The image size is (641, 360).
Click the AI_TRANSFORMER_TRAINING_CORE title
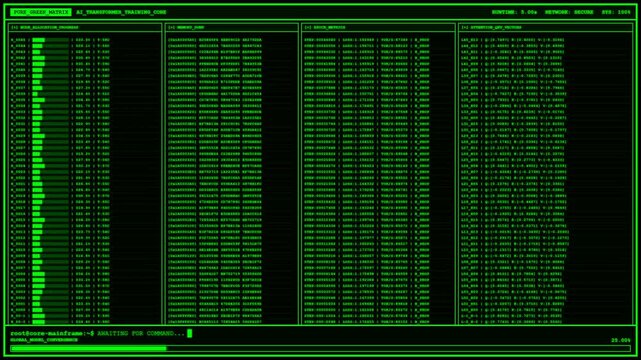[x=121, y=12]
